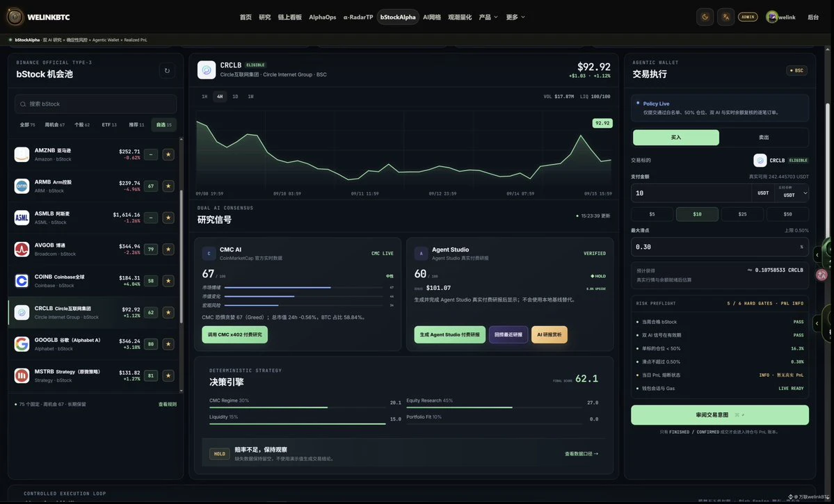Click the Equity Research 45% bar
The height and width of the screenshot is (504, 834).
(x=494, y=407)
